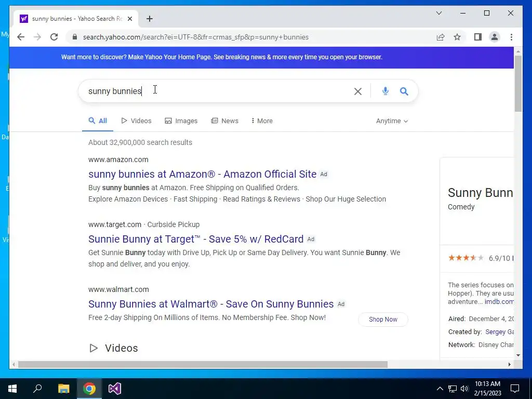Open Visual Studio from the taskbar
The image size is (532, 399).
click(115, 389)
